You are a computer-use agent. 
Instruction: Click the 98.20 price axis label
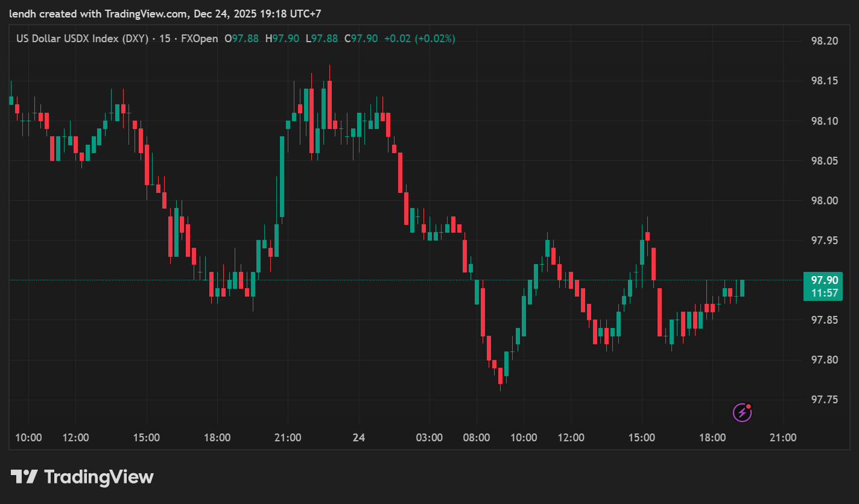pyautogui.click(x=824, y=41)
